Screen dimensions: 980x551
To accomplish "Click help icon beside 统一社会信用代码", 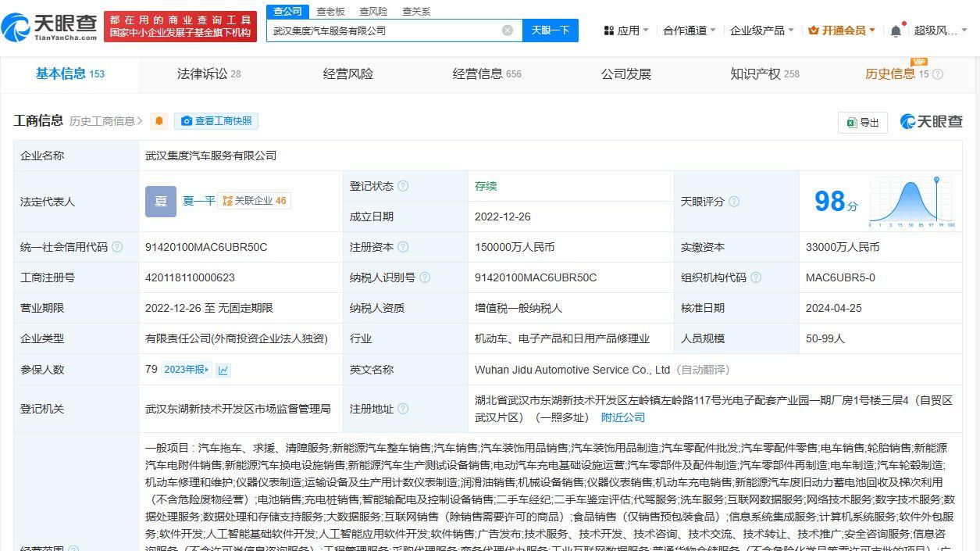I will [117, 247].
